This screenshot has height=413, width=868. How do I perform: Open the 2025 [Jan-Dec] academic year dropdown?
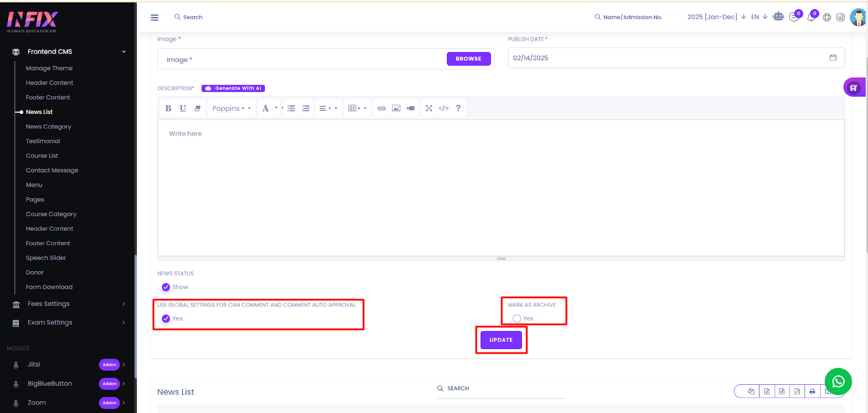[x=717, y=17]
